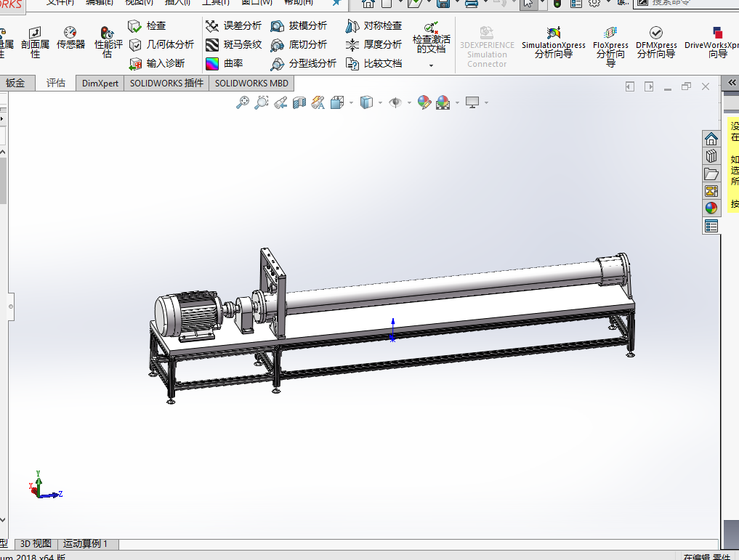Click Options gear icon in top toolbar

point(594,4)
